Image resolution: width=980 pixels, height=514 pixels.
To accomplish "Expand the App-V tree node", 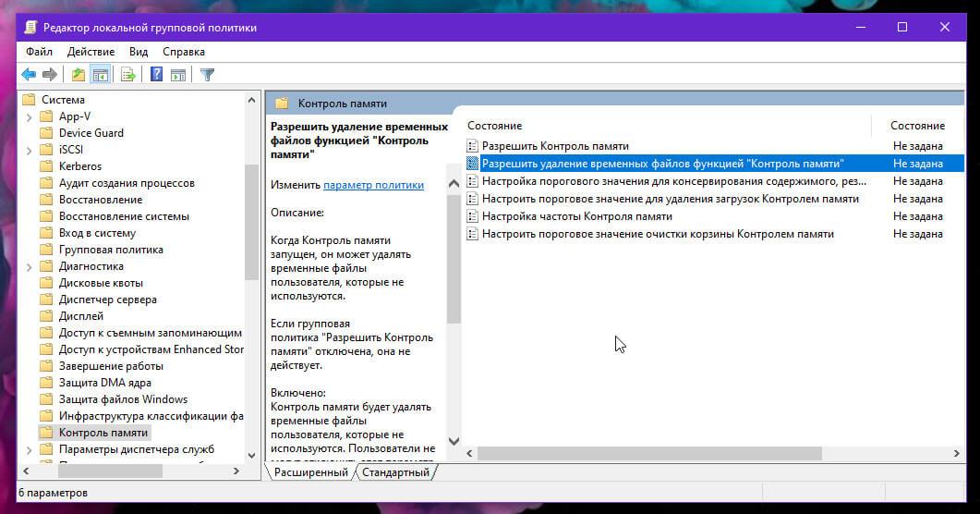I will tap(29, 116).
